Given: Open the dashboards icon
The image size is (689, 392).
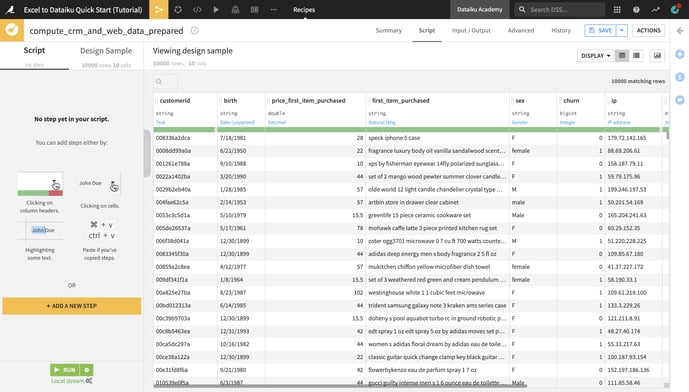Looking at the screenshot, I should click(254, 9).
